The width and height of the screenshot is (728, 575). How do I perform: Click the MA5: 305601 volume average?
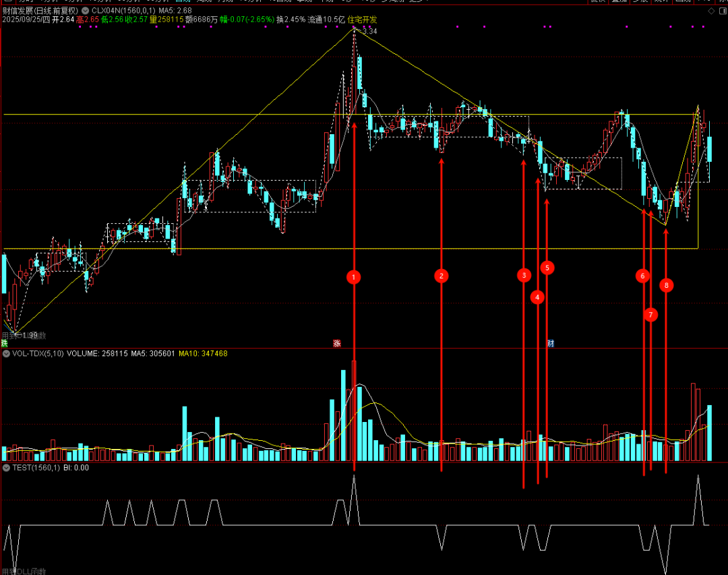coord(153,353)
